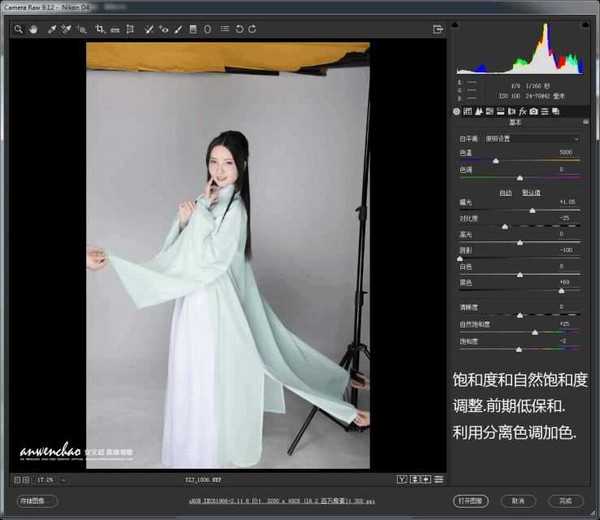This screenshot has width=600, height=520.
Task: Click the 曝光 exposure slider handle
Action: (532, 211)
